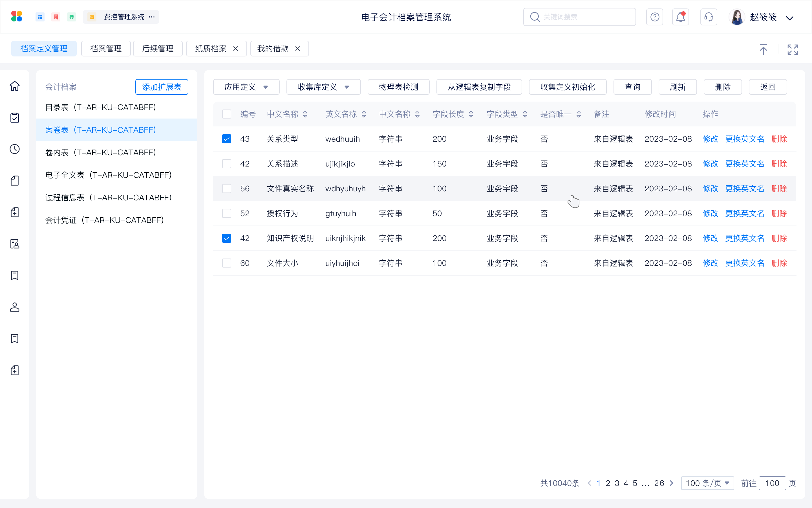Check the 授权行为 row checkbox
Image resolution: width=812 pixels, height=508 pixels.
tap(227, 214)
